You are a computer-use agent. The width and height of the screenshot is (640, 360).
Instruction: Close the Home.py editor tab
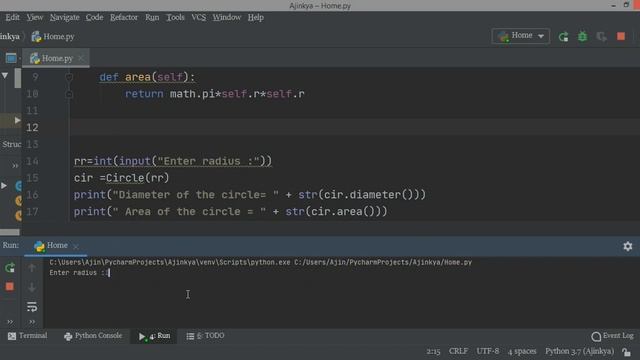[81, 58]
